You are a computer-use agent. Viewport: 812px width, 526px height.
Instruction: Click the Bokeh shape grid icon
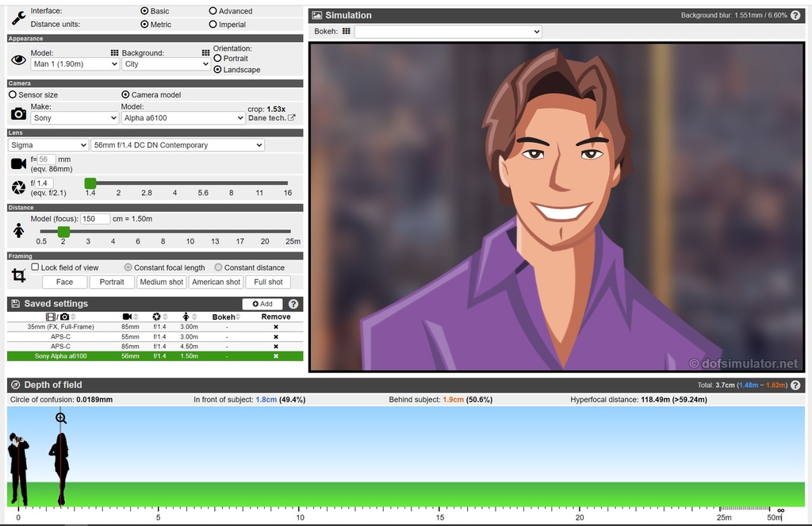click(346, 32)
